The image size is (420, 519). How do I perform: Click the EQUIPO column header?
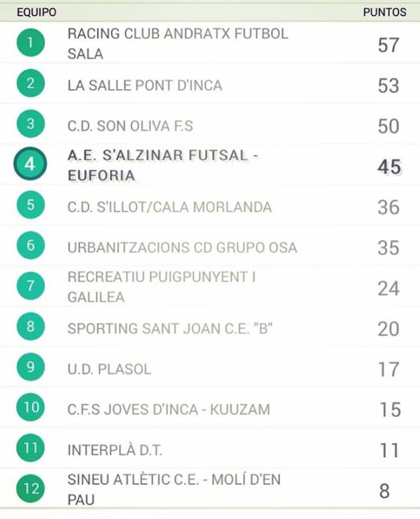coord(36,12)
